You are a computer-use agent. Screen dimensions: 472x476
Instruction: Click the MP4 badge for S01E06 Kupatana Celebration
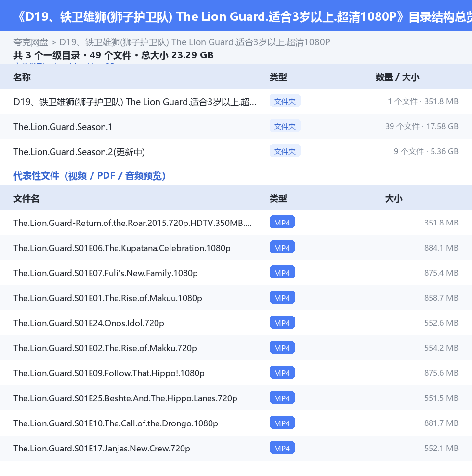[x=282, y=248]
